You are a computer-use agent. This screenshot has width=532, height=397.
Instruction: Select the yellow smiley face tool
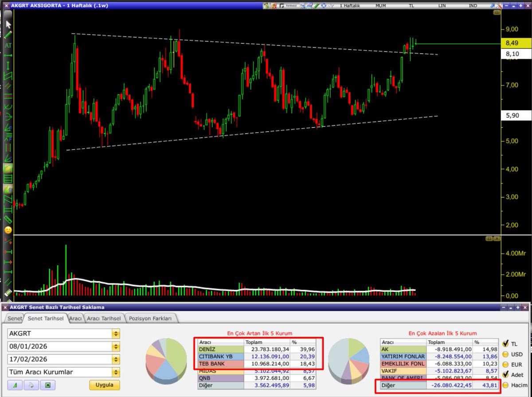8,230
